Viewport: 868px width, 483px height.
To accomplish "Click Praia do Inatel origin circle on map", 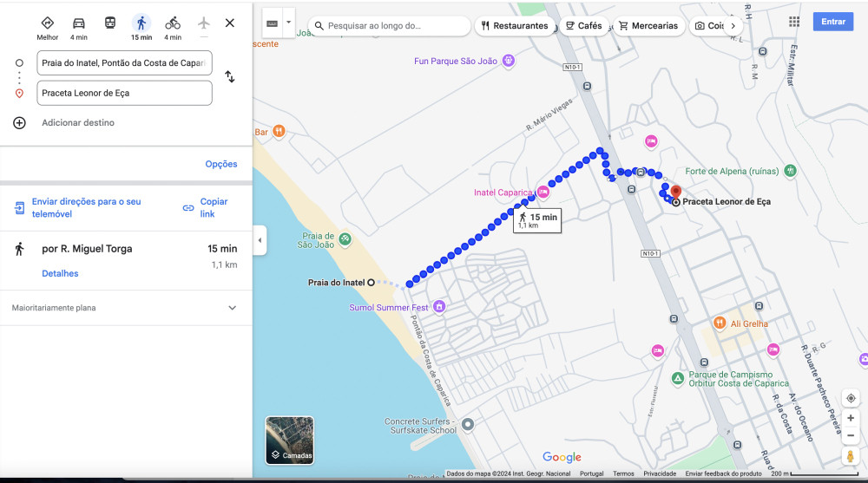I will (371, 283).
